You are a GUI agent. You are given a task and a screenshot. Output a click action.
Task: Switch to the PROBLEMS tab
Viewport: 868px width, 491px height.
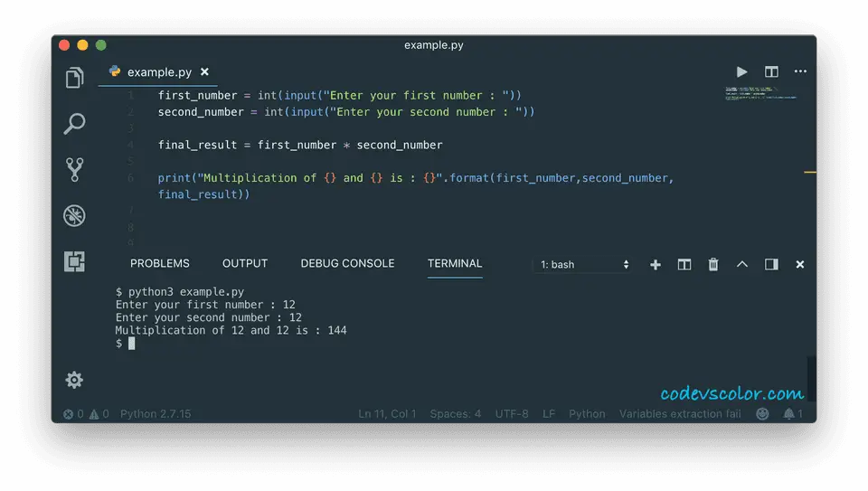point(160,263)
